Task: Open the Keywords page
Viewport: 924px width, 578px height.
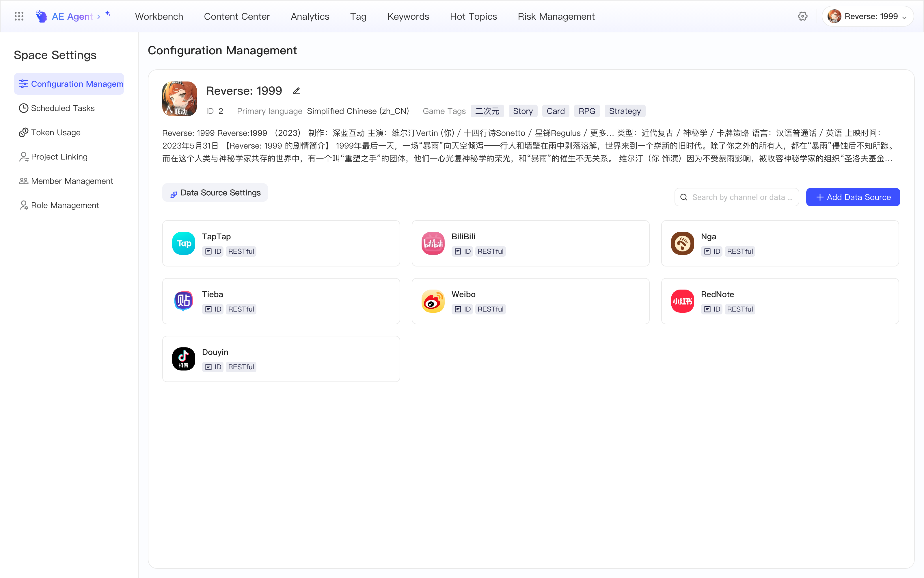Action: [x=408, y=16]
